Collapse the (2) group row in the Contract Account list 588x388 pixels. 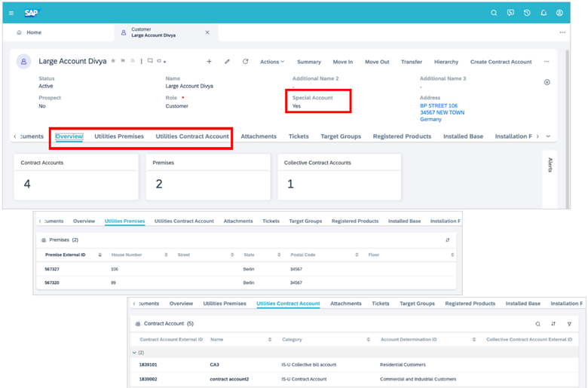click(x=134, y=353)
